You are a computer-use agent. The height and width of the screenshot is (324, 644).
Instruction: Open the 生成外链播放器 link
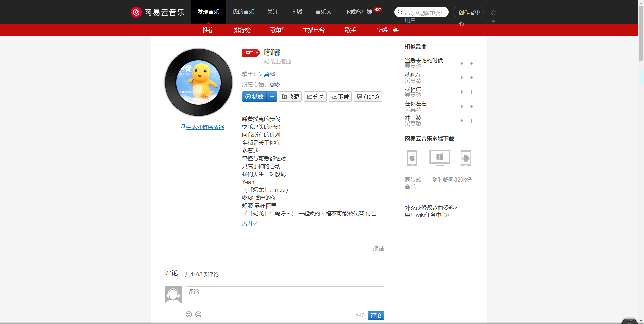tap(205, 127)
